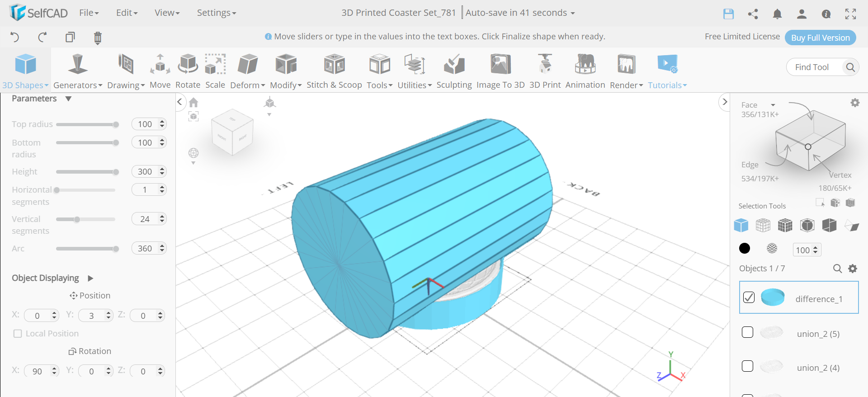Open the Tutorials menu

[x=667, y=71]
